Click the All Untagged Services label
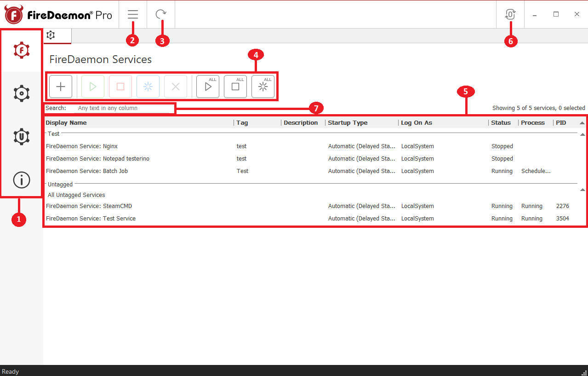This screenshot has width=588, height=376. tap(76, 195)
